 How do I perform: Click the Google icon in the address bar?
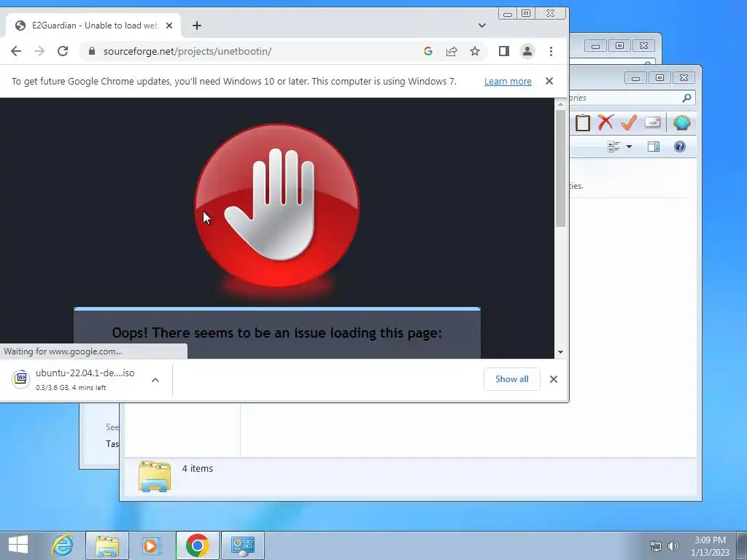[427, 52]
